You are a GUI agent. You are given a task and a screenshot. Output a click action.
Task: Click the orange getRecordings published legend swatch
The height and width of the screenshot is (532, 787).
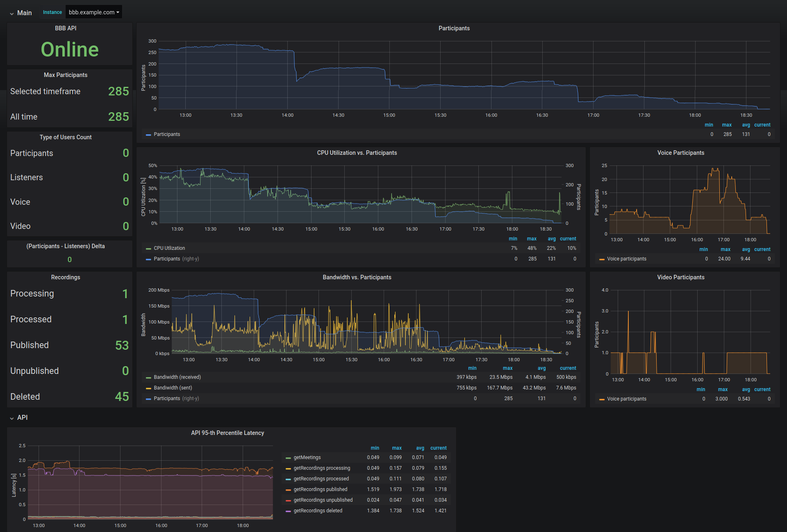(x=288, y=490)
